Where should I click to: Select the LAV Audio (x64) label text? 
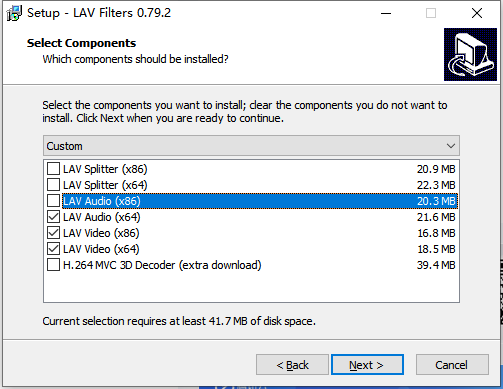point(102,217)
